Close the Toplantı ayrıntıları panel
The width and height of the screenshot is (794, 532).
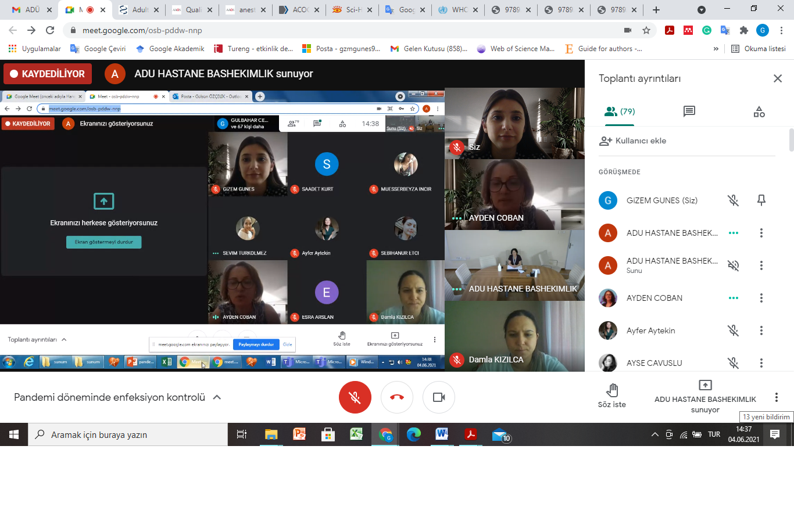point(777,78)
